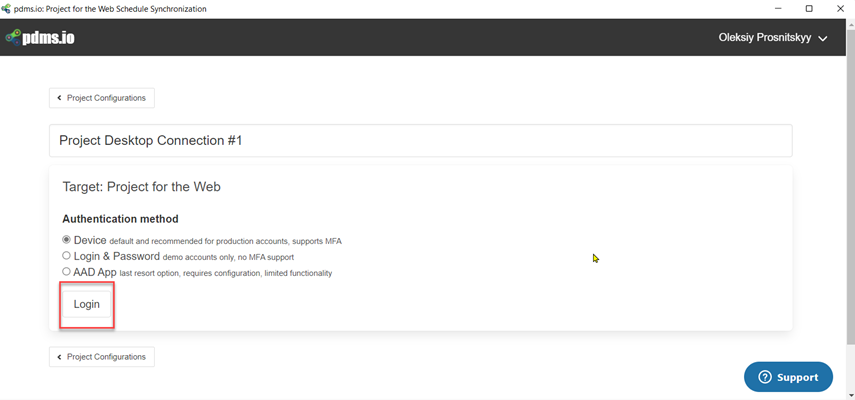
Task: Maximize the pdms.io window
Action: click(x=809, y=9)
